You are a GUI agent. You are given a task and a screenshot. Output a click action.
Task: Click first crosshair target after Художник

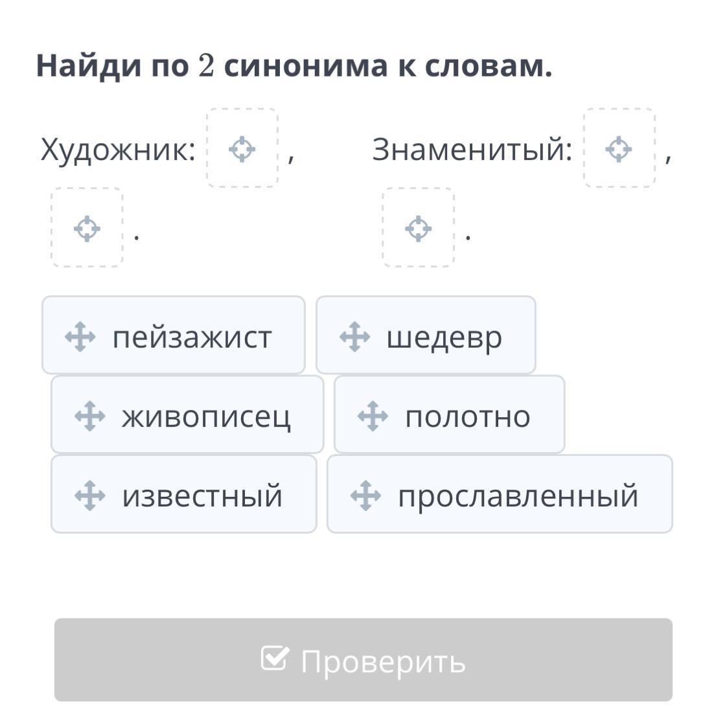(242, 149)
